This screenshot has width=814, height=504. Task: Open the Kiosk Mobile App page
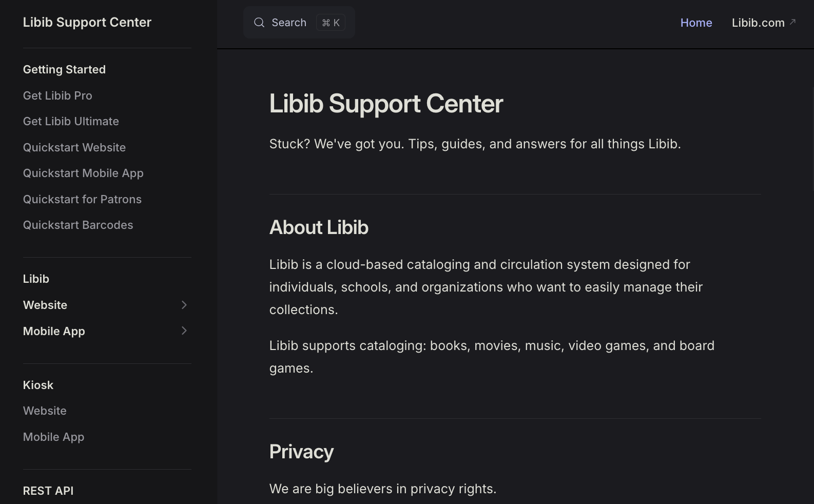[x=53, y=437]
